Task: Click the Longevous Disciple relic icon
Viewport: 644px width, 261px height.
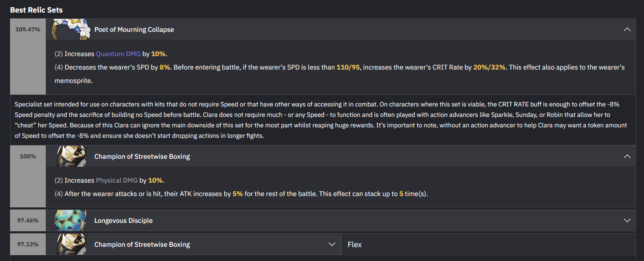Action: 71,220
